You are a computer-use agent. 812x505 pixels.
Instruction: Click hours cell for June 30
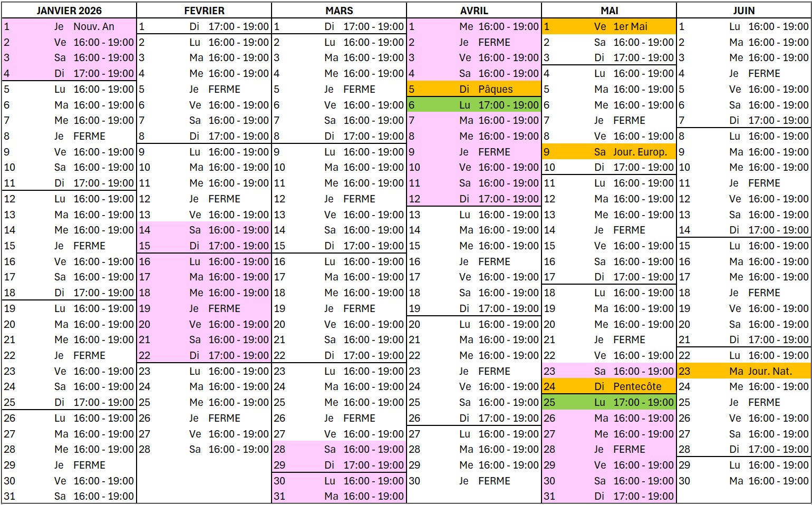click(778, 481)
